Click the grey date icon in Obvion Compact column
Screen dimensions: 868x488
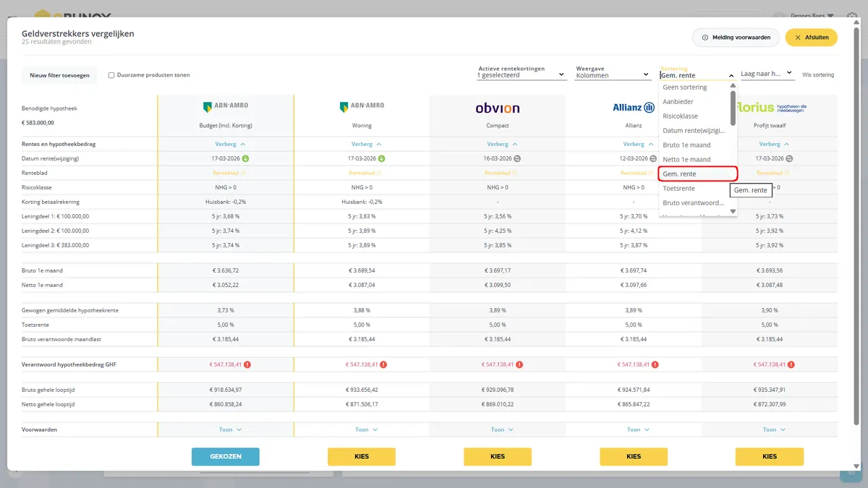517,158
